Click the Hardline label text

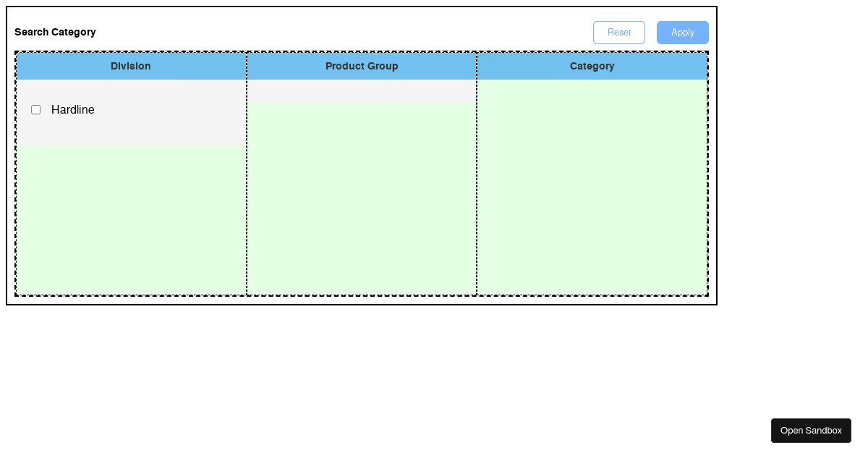73,110
